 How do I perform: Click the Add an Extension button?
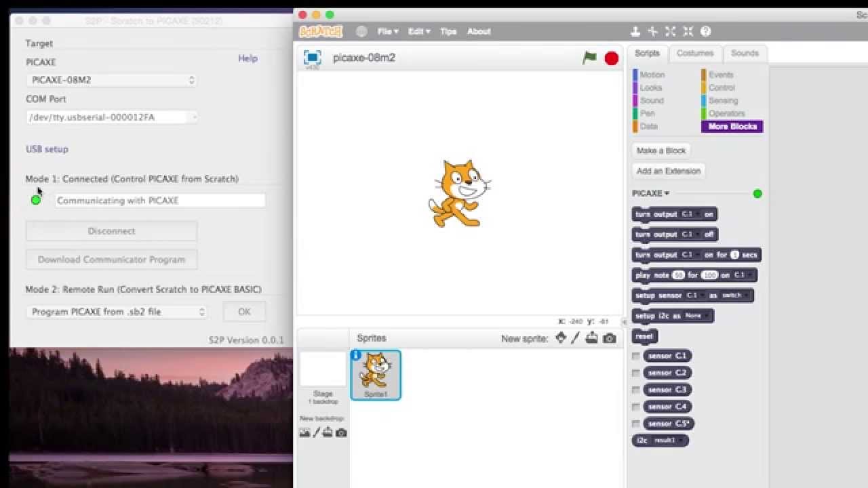669,171
